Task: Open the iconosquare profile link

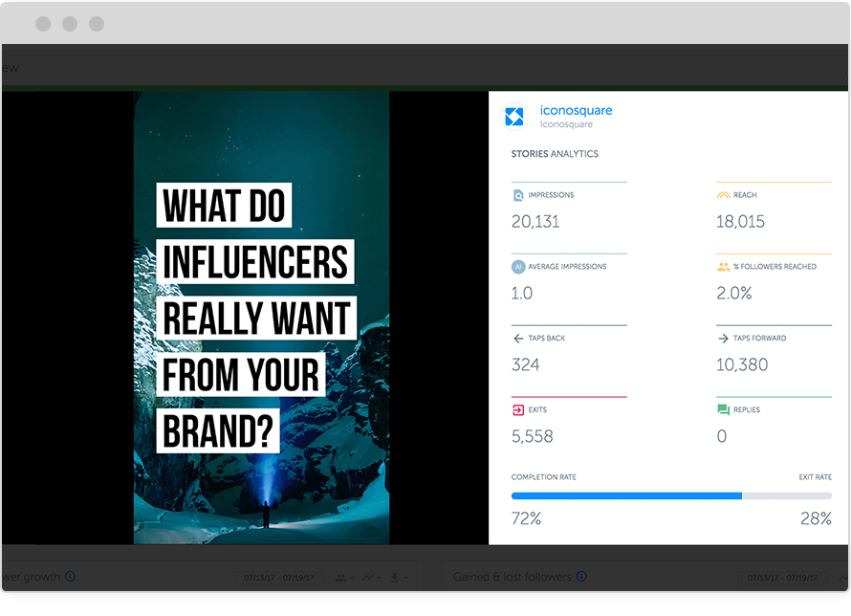Action: coord(576,110)
